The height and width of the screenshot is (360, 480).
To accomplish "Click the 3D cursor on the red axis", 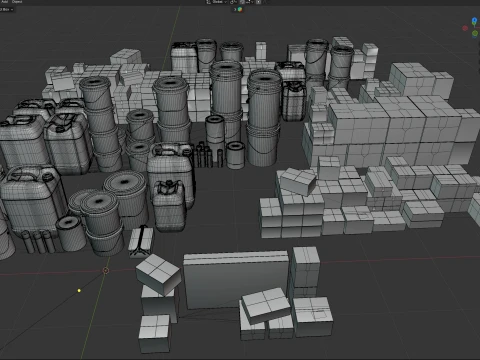I will (x=106, y=270).
